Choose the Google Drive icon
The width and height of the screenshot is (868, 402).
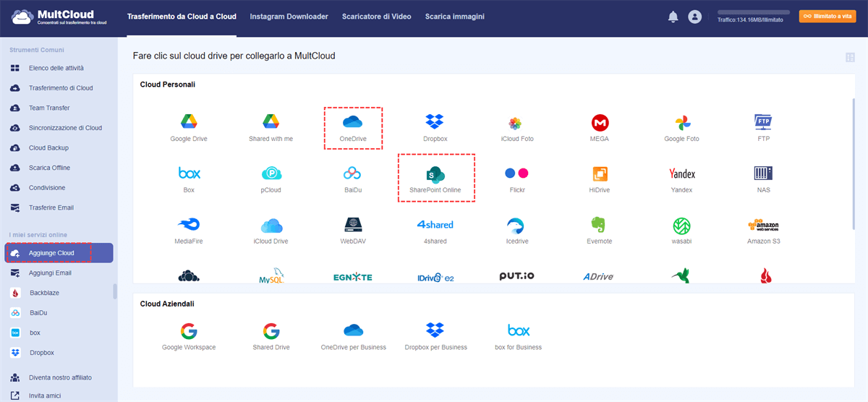[x=189, y=121]
